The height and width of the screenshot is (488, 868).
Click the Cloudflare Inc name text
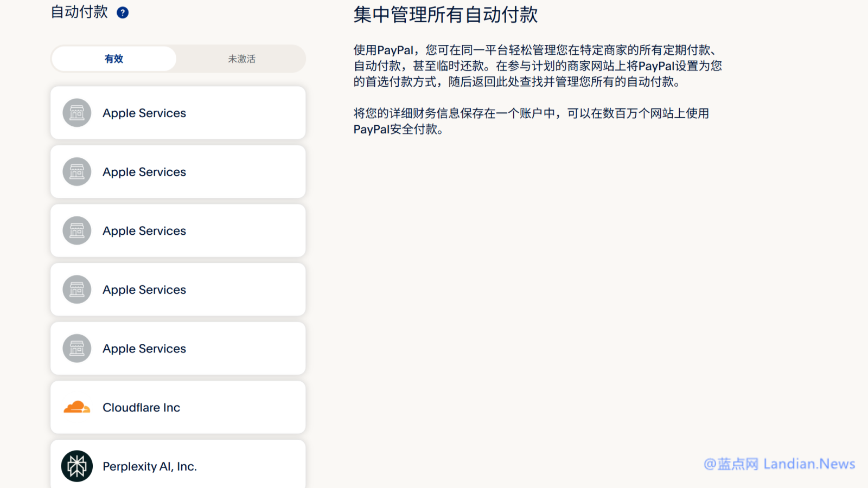tap(142, 407)
